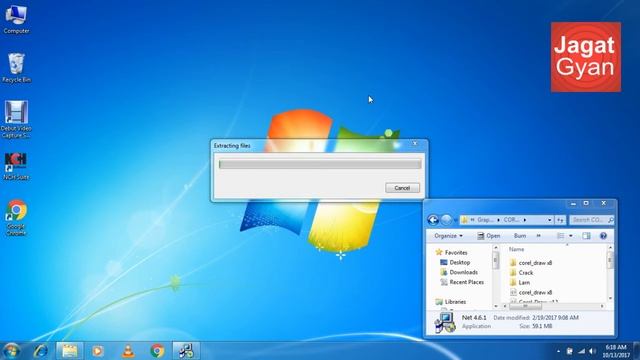Open the volume tray icon
Screen dimensions: 640x360
(x=592, y=351)
